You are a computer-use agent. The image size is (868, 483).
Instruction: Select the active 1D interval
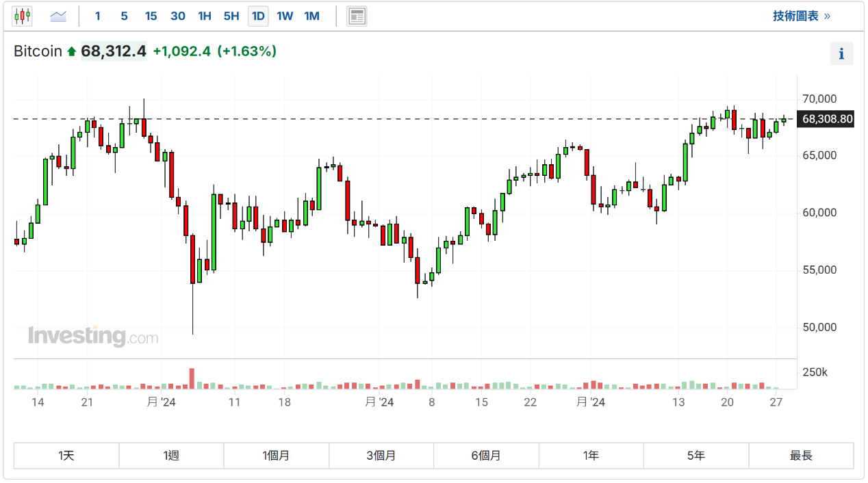click(x=258, y=16)
